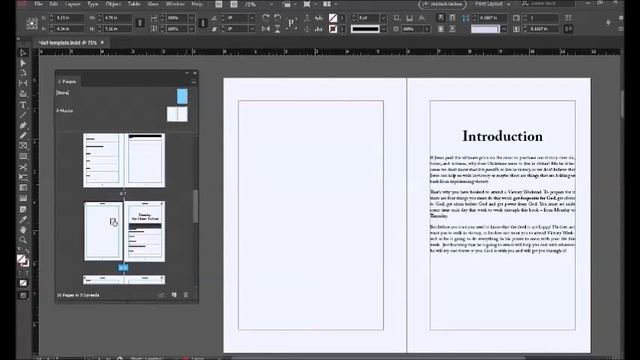The width and height of the screenshot is (640, 360).
Task: Click the Publish Online button
Action: pos(442,4)
